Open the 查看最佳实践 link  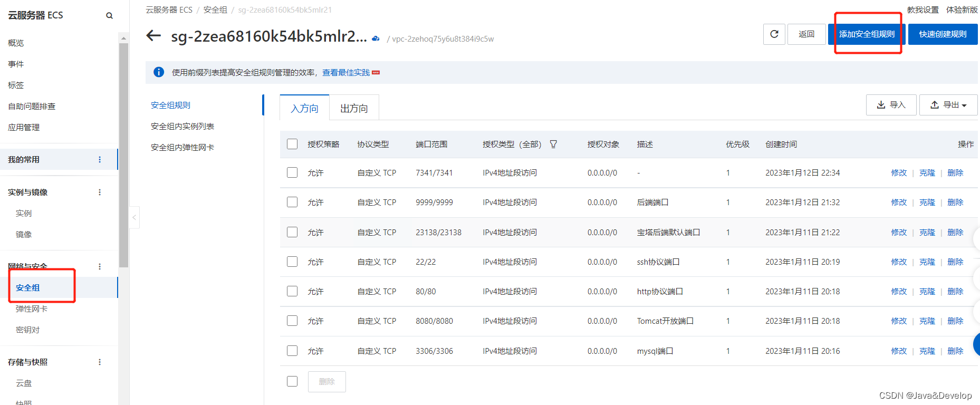[x=346, y=72]
